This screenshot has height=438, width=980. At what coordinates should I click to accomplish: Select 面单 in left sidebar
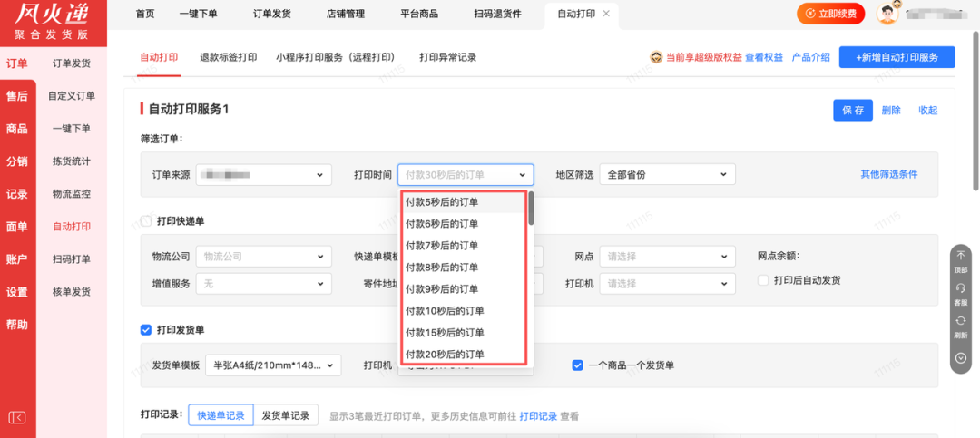(17, 227)
